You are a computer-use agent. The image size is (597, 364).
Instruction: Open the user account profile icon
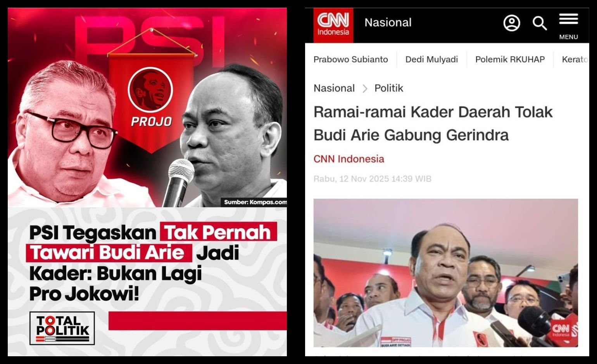[511, 23]
